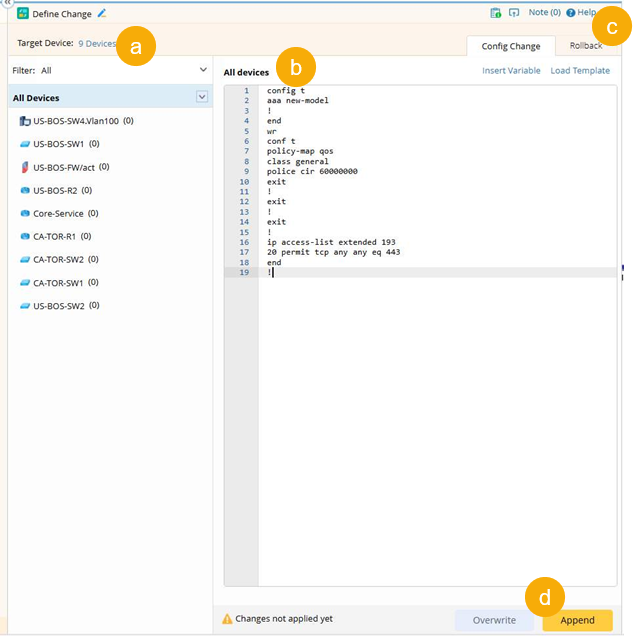Image resolution: width=633 pixels, height=636 pixels.
Task: Click the US-BOS-SW1 switch icon
Action: (x=25, y=144)
